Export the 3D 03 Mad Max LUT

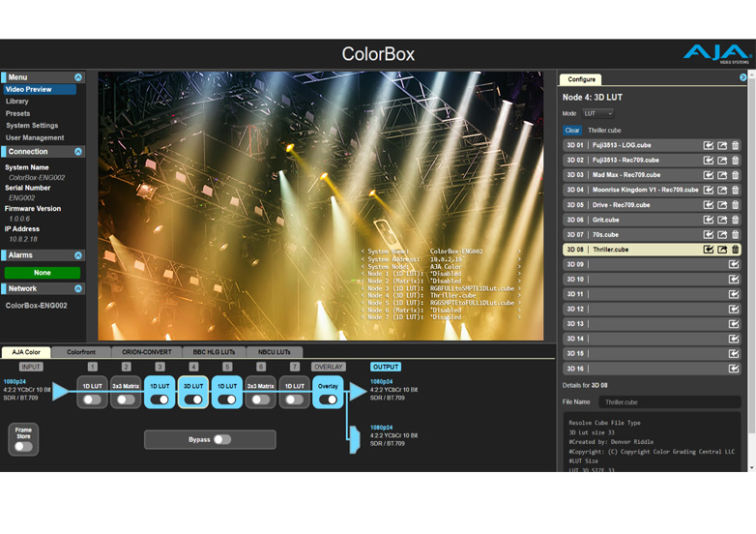(x=722, y=175)
